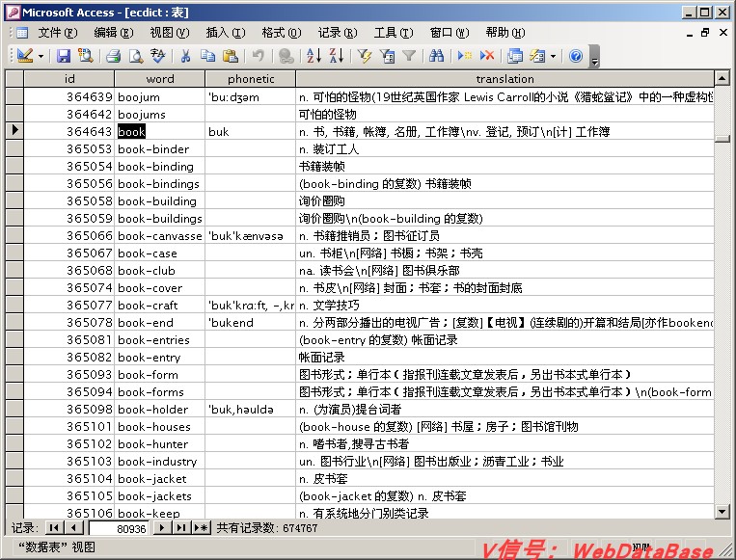Open Find with the binoculars icon
The image size is (736, 560).
(x=437, y=56)
